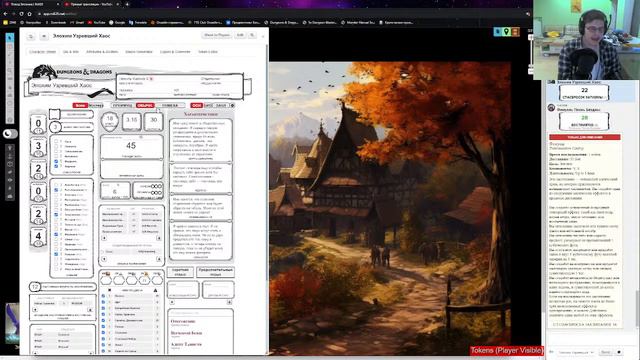Click the Закл spells page button
The height and width of the screenshot is (360, 640).
pos(221,105)
